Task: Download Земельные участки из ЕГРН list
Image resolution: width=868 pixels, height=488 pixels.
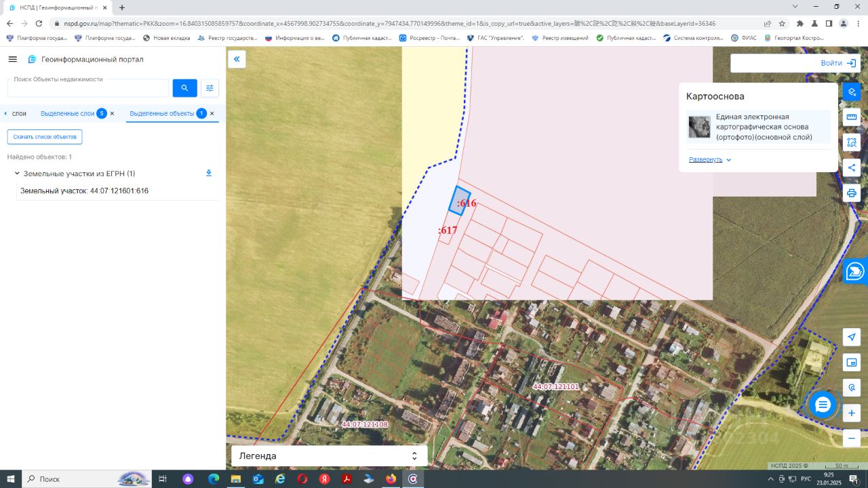Action: point(209,174)
